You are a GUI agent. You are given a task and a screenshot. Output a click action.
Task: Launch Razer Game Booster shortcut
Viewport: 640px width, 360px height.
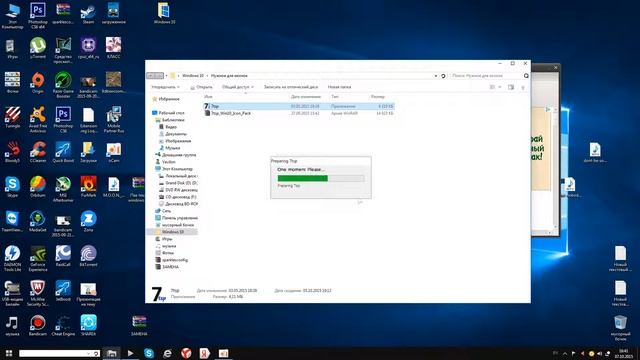pos(63,85)
